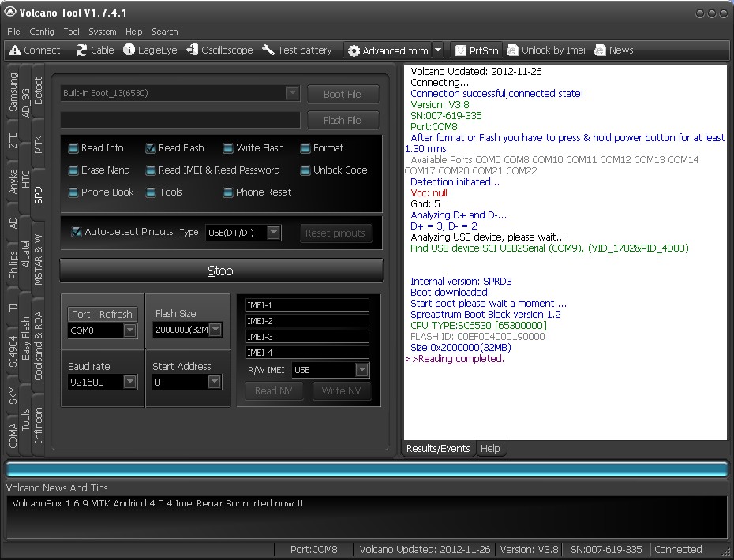Enable the Phone Reset checkbox
This screenshot has width=734, height=560.
pyautogui.click(x=228, y=192)
